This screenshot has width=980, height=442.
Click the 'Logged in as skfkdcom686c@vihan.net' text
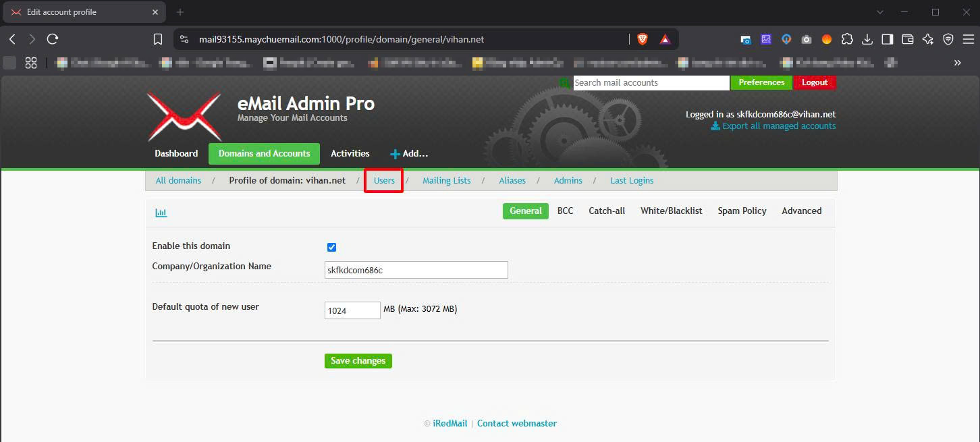tap(761, 115)
